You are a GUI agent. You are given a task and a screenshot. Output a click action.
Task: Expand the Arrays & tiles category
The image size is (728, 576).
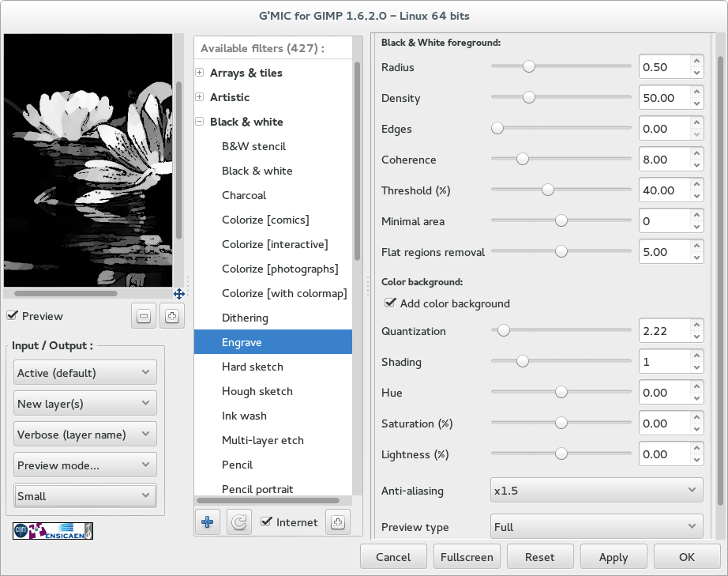coord(200,73)
